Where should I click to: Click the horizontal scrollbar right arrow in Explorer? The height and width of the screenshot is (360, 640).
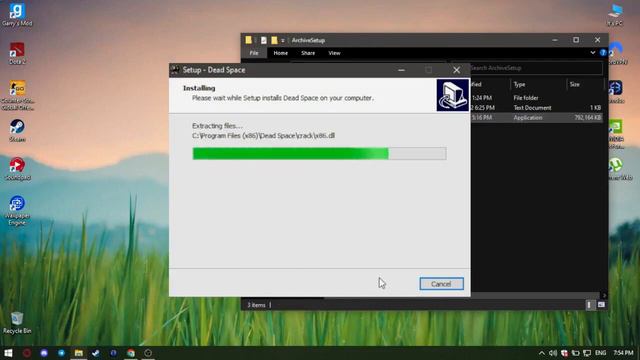point(604,295)
